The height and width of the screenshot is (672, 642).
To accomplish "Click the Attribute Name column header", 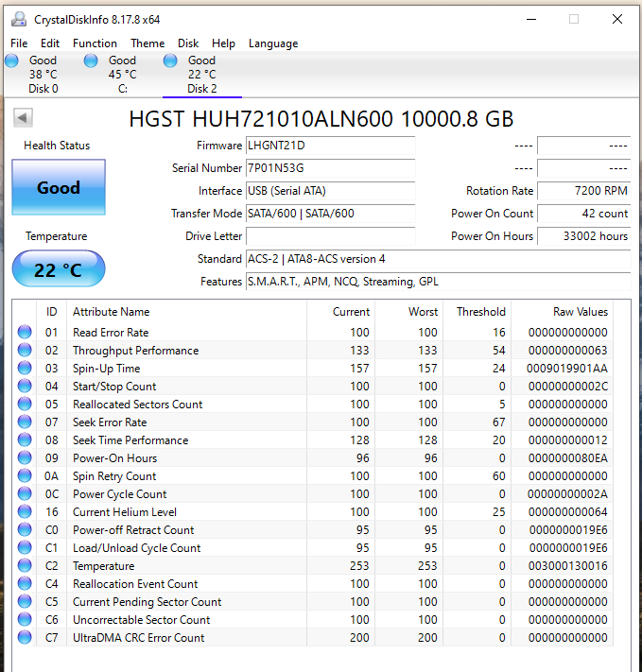I will coord(112,312).
